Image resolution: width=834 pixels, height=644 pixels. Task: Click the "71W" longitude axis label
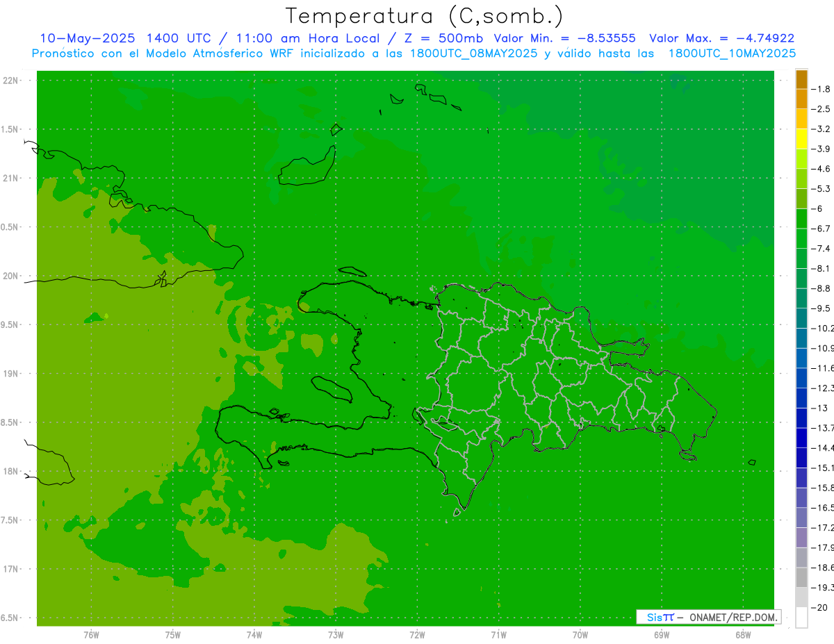click(498, 634)
